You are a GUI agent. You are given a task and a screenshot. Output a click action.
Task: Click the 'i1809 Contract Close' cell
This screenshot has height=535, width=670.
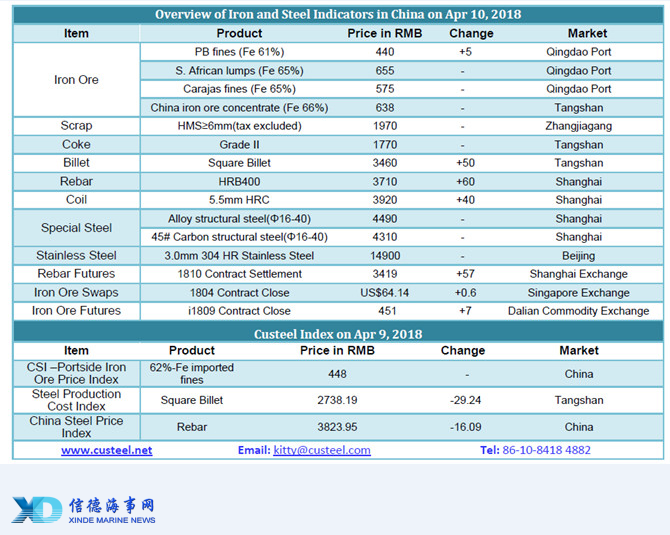[239, 311]
